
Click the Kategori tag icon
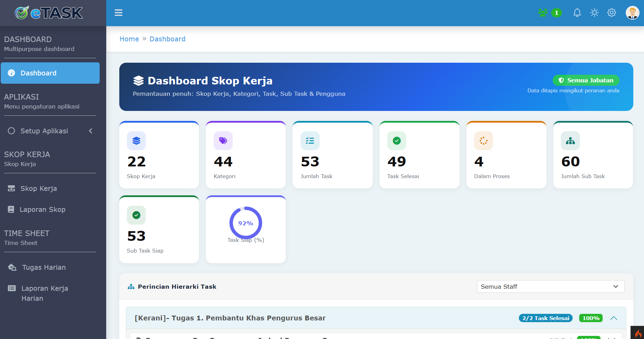pyautogui.click(x=223, y=141)
